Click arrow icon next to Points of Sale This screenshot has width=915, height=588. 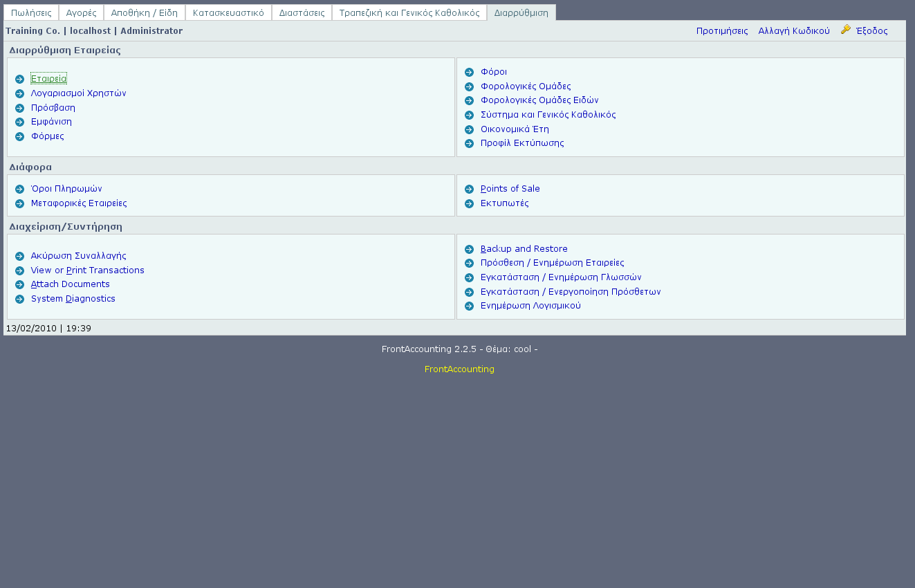(x=469, y=189)
